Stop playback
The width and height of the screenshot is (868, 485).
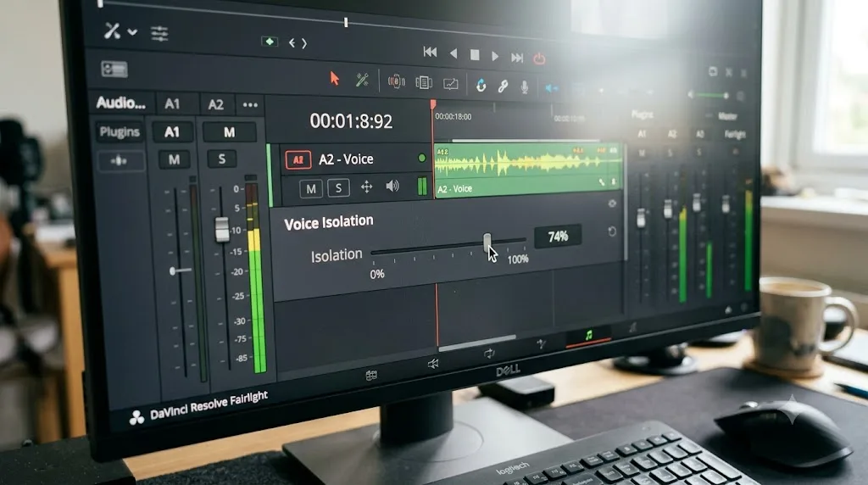475,55
